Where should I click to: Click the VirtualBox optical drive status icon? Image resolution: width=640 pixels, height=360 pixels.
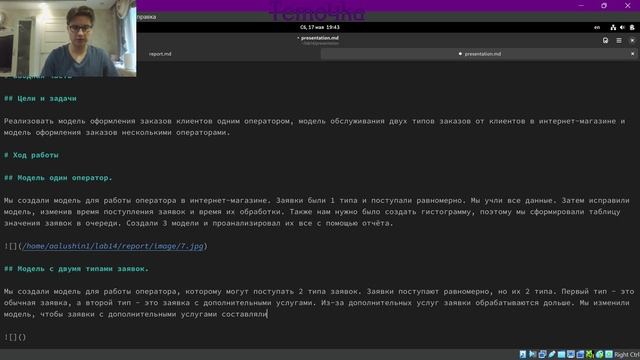(x=533, y=354)
